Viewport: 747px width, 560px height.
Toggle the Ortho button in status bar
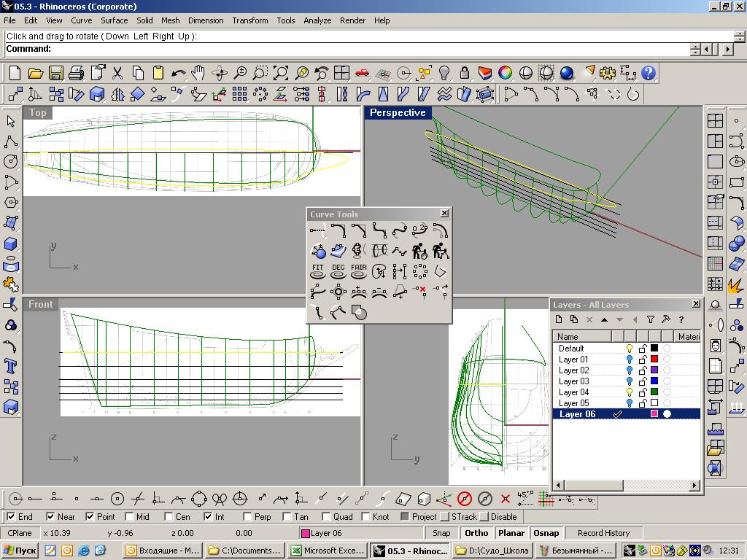click(476, 533)
